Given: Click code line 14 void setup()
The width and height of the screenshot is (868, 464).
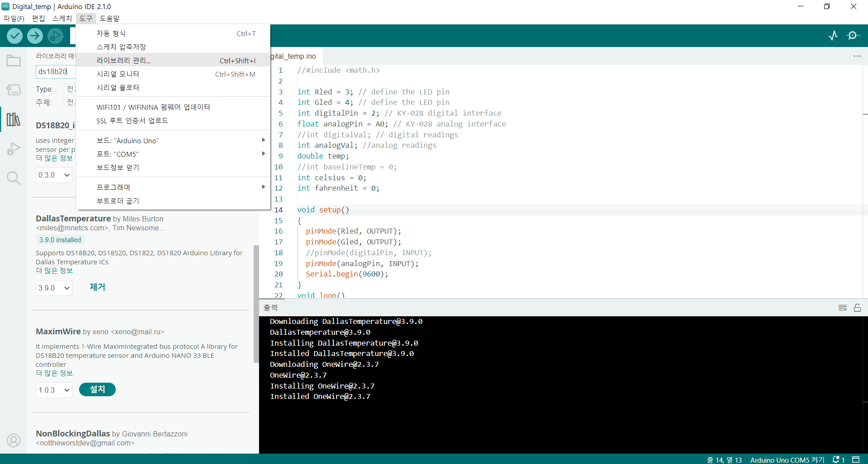Looking at the screenshot, I should 323,210.
